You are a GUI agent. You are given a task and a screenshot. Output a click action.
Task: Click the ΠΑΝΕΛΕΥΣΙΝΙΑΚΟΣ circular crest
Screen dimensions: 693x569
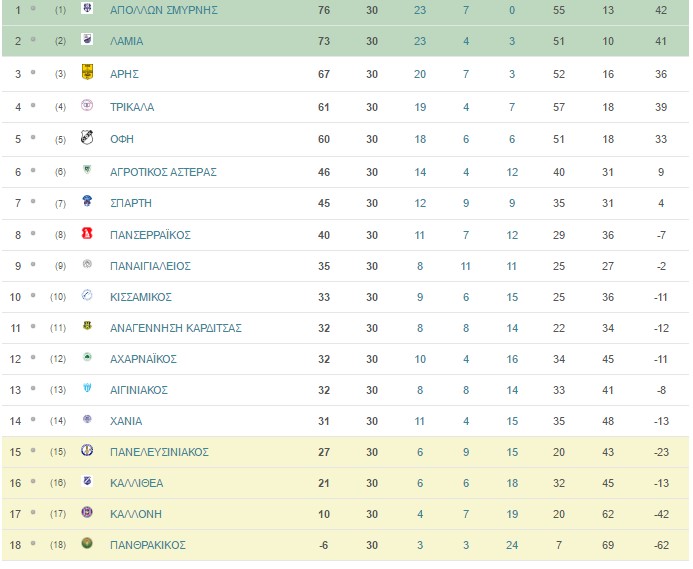pyautogui.click(x=87, y=451)
